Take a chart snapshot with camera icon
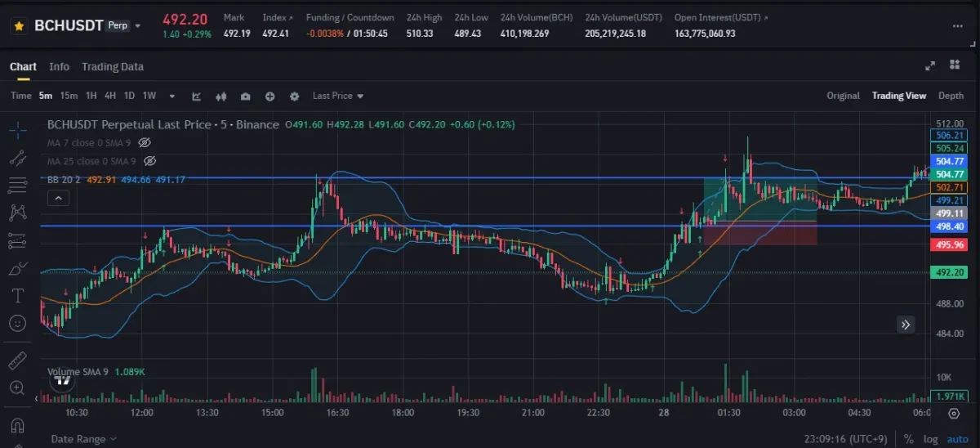 (x=245, y=96)
